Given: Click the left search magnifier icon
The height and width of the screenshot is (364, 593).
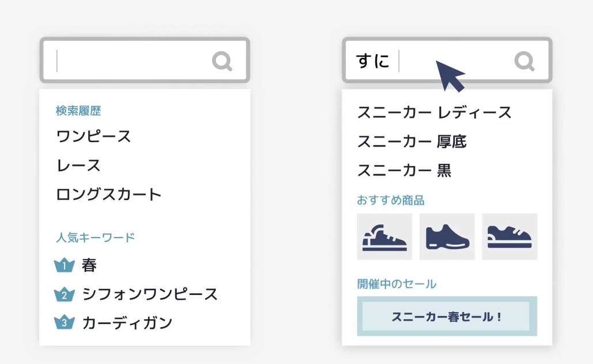Looking at the screenshot, I should pos(222,60).
